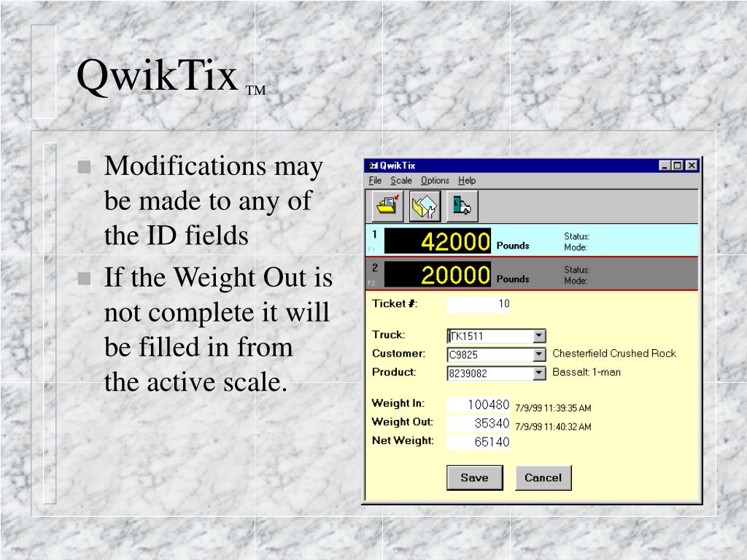Click the Chesterfield Crushed Rock customer name
The image size is (747, 560).
click(614, 354)
